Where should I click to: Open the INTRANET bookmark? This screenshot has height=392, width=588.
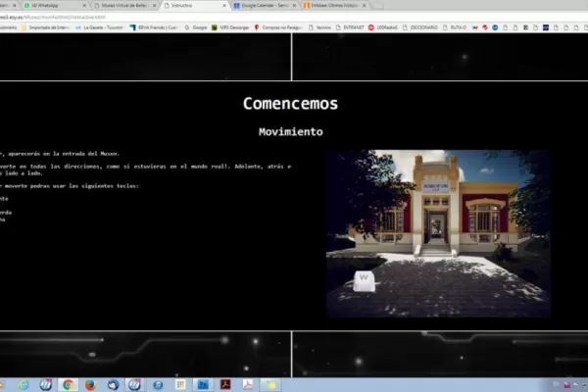point(350,27)
